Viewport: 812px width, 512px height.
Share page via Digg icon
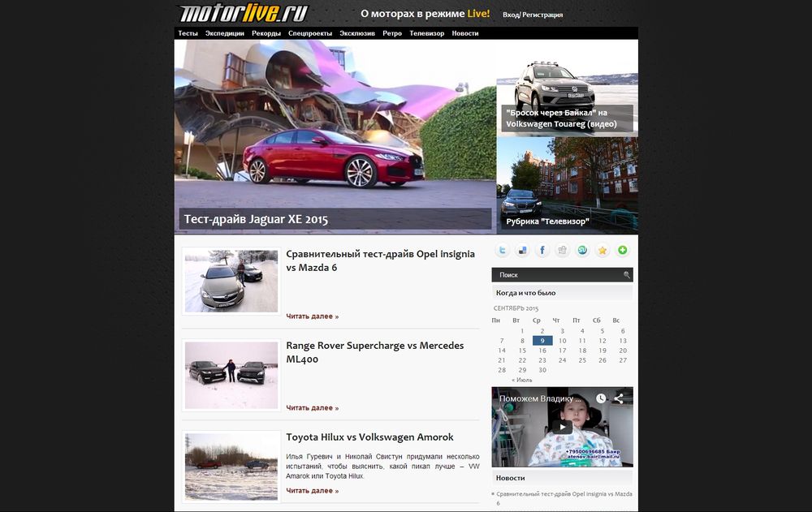(x=563, y=251)
